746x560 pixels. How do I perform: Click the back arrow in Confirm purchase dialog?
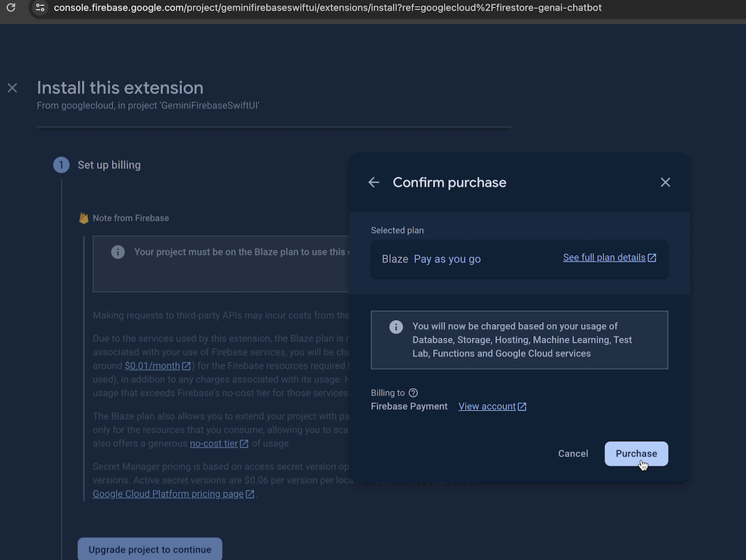tap(374, 182)
